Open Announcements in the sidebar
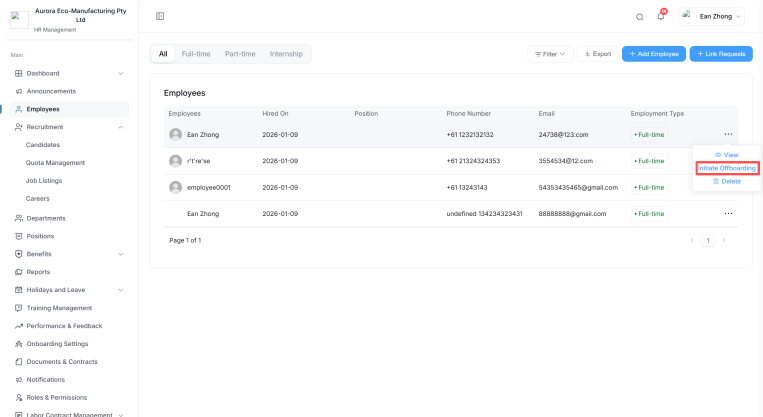The image size is (763, 417). coord(50,91)
